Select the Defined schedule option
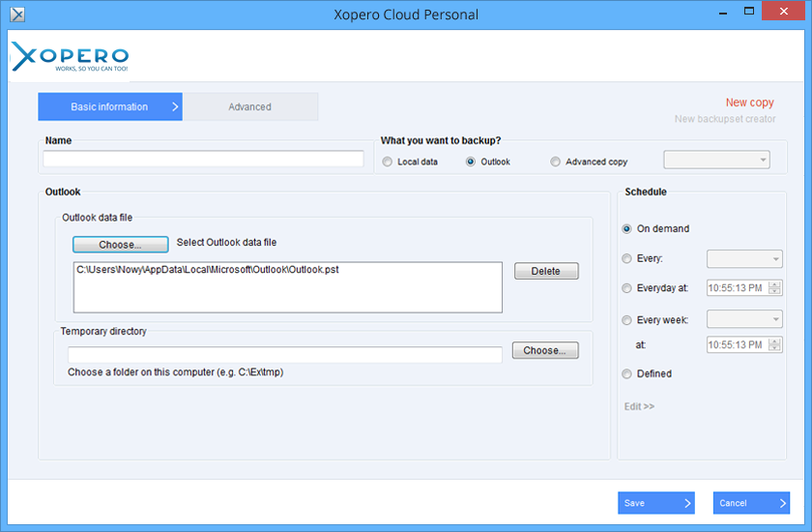 626,374
